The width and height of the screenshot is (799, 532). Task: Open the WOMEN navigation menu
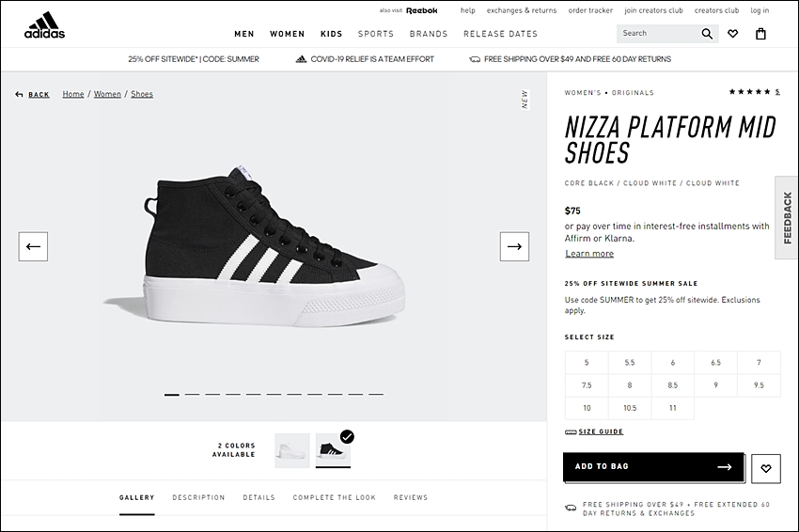tap(287, 34)
